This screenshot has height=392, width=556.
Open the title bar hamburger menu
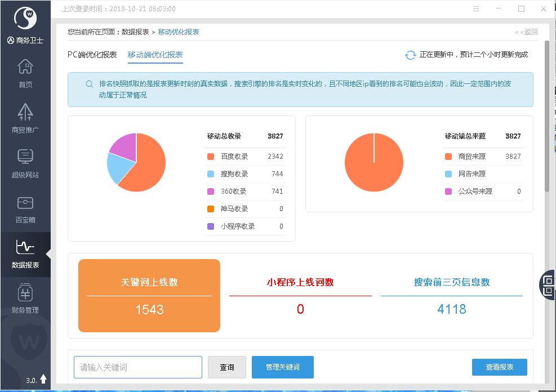click(477, 9)
